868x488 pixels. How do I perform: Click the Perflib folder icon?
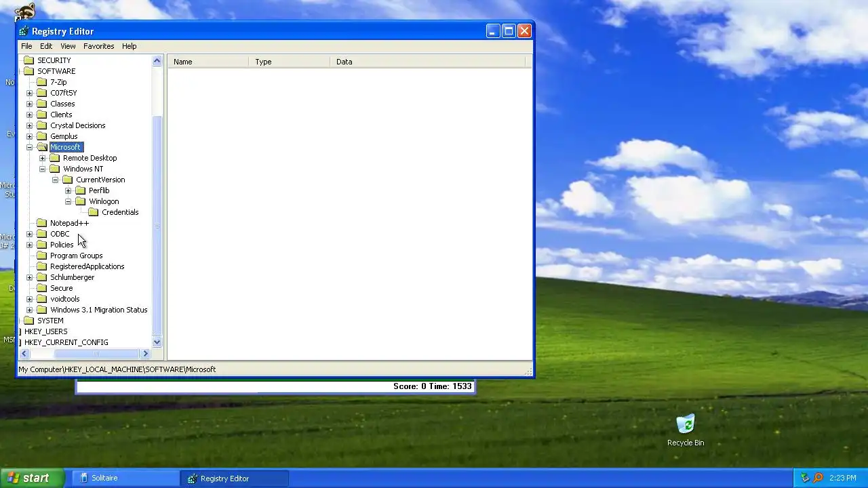pos(80,190)
